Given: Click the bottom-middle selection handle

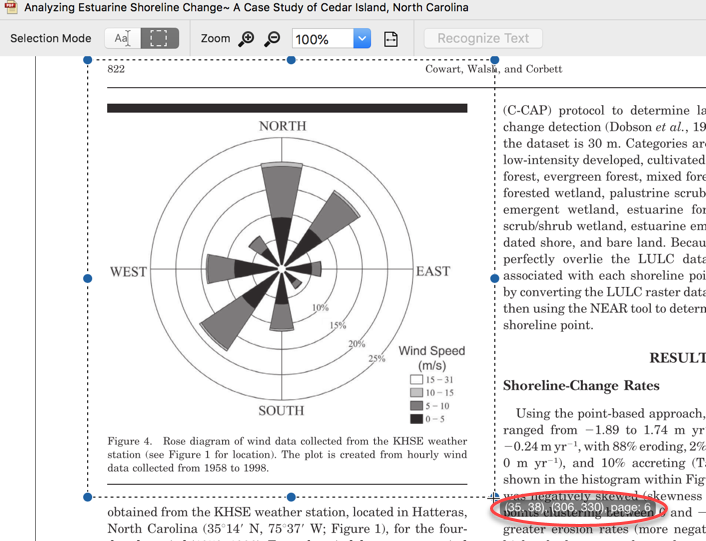Looking at the screenshot, I should 291,497.
